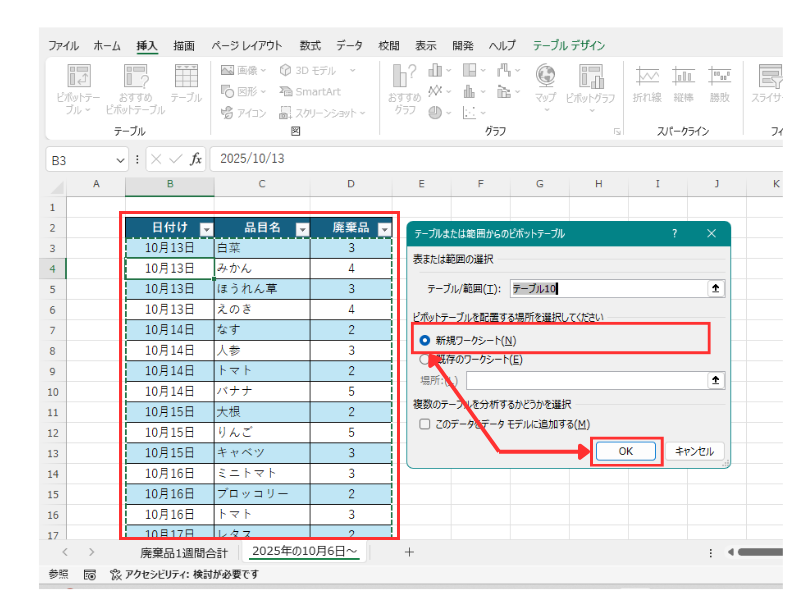Open the ページレイアウト ribbon tab
Image resolution: width=800 pixels, height=600 pixels.
246,46
